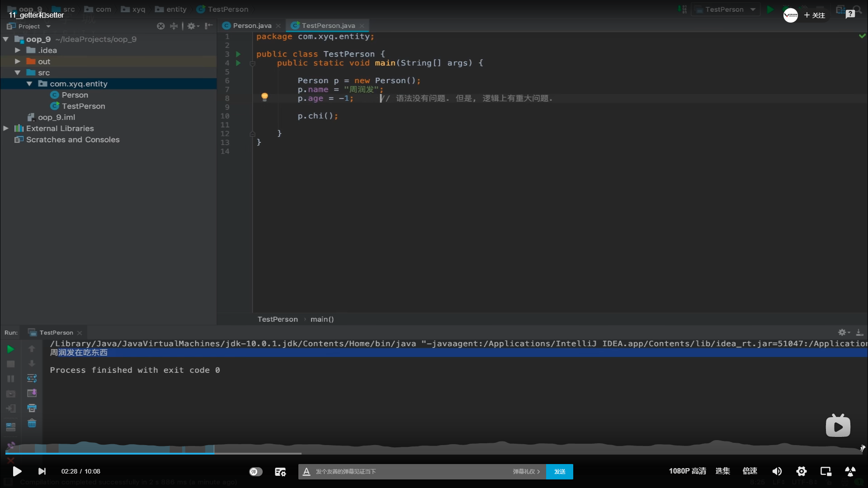Open video player settings gear
The width and height of the screenshot is (868, 488).
(801, 471)
